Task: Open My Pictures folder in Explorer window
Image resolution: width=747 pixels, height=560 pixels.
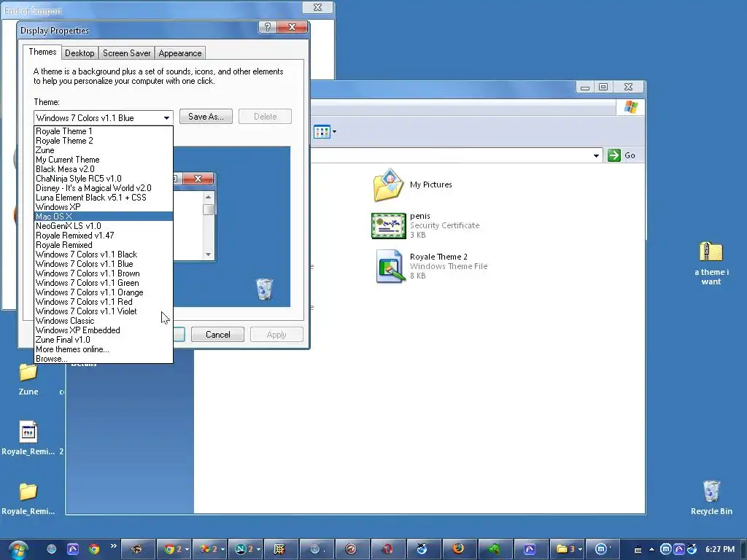Action: pos(413,184)
